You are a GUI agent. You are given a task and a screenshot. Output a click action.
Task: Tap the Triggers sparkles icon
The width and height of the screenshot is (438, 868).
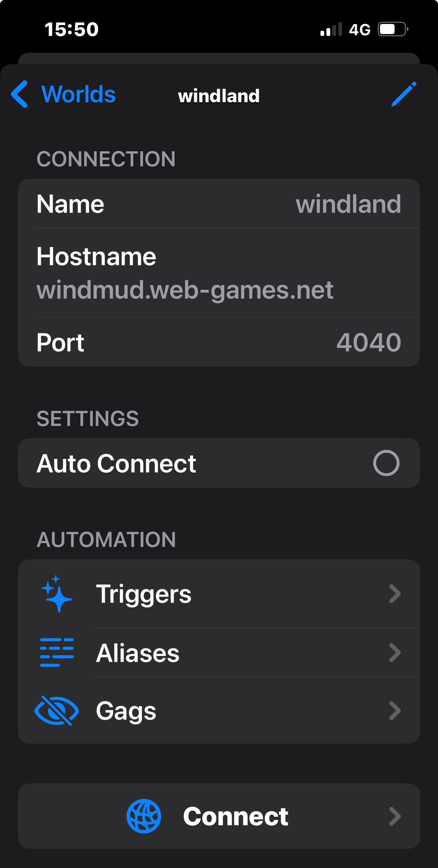click(57, 593)
